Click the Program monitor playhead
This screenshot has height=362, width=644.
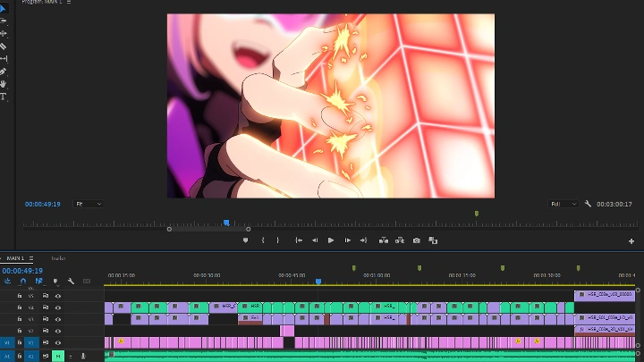click(226, 223)
